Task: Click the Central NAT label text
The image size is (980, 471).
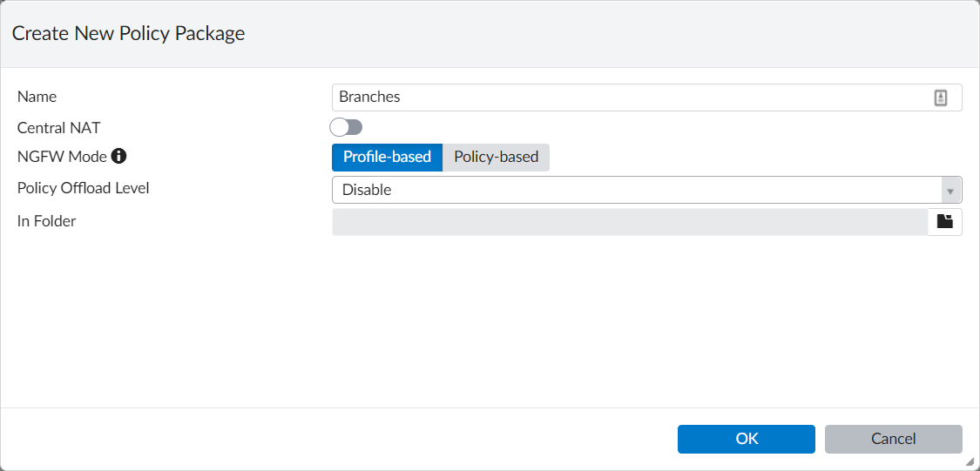Action: click(x=59, y=128)
